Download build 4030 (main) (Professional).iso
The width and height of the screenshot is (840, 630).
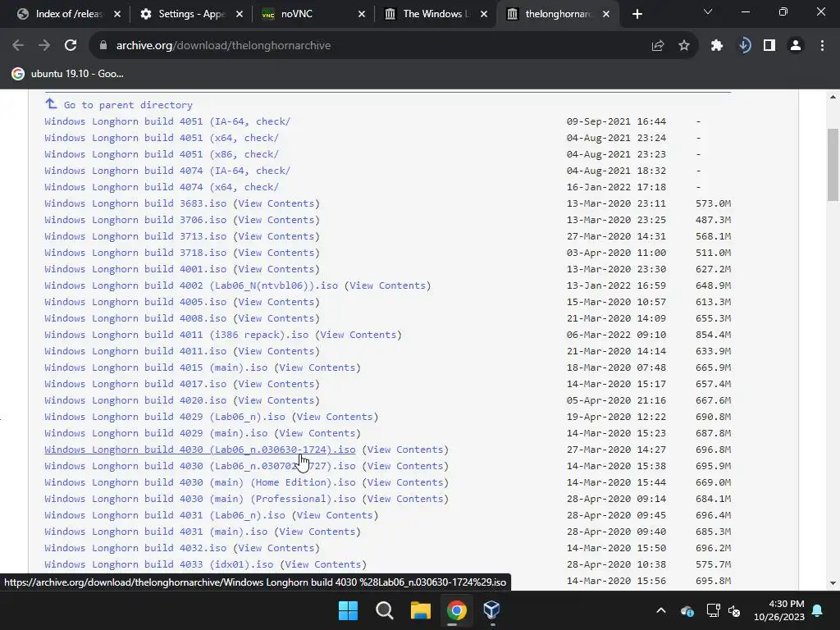[x=200, y=499]
